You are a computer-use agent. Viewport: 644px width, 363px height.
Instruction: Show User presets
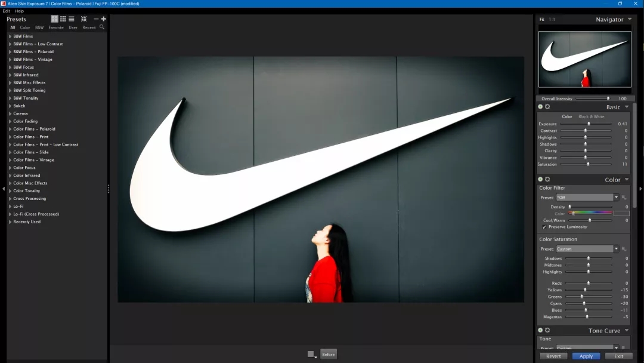click(x=73, y=27)
